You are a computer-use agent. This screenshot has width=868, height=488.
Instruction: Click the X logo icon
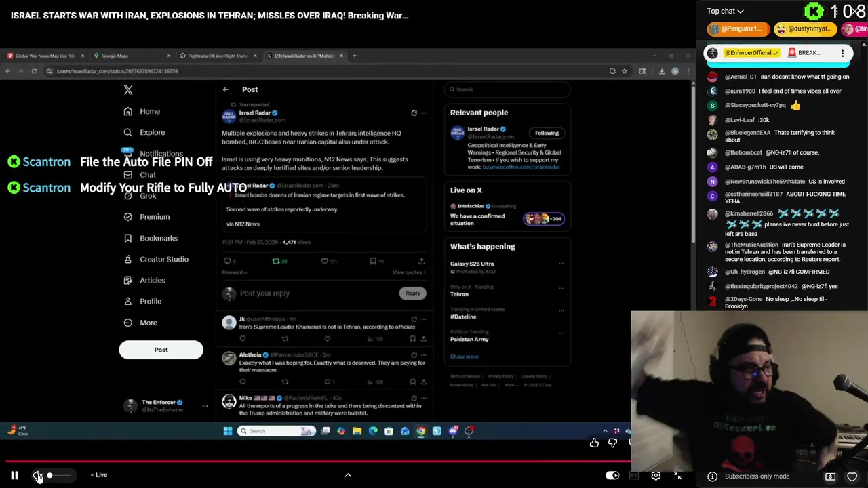tap(128, 90)
